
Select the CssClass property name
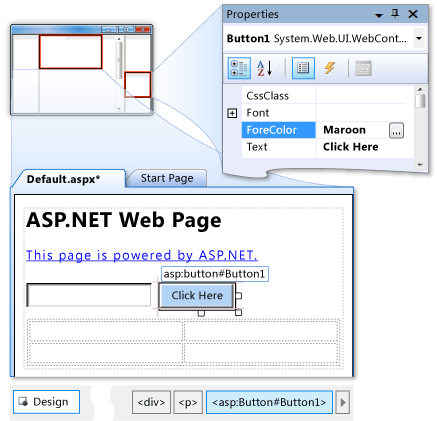coord(268,96)
